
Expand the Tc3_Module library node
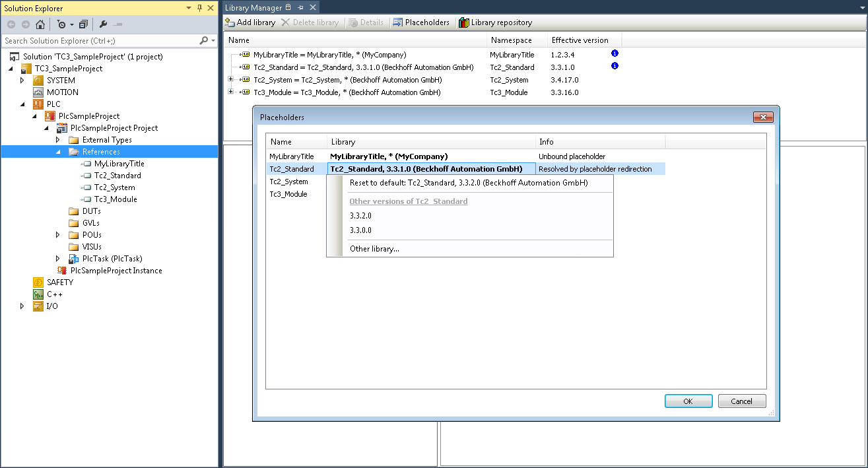pyautogui.click(x=229, y=92)
